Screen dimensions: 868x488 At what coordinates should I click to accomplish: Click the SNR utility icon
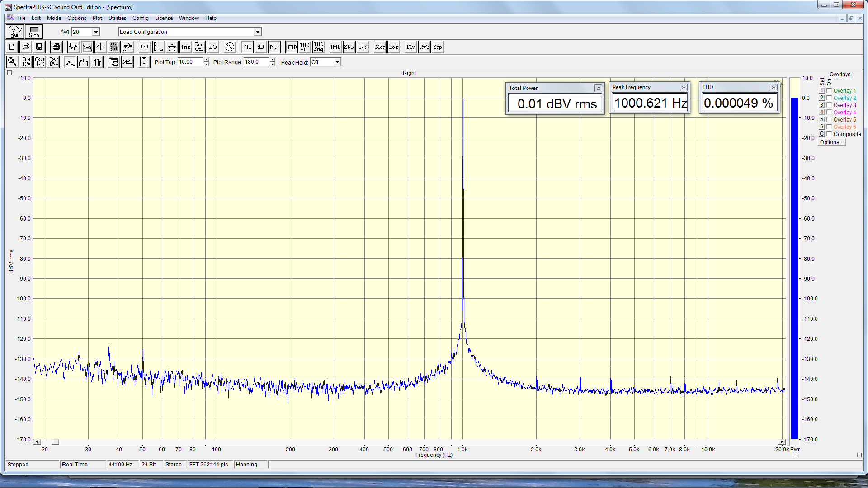click(x=349, y=47)
